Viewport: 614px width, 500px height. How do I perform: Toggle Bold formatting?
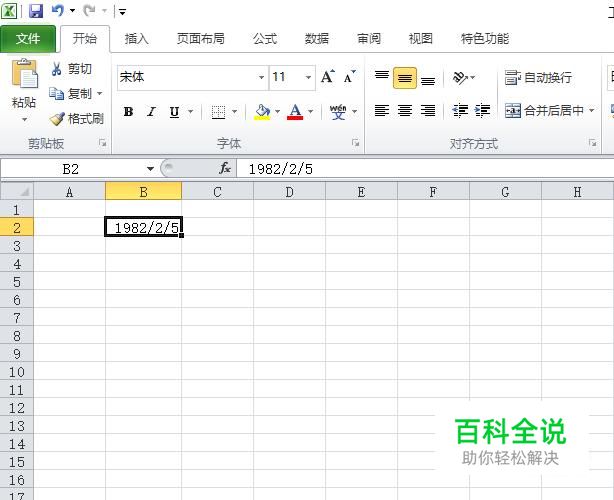pos(128,112)
